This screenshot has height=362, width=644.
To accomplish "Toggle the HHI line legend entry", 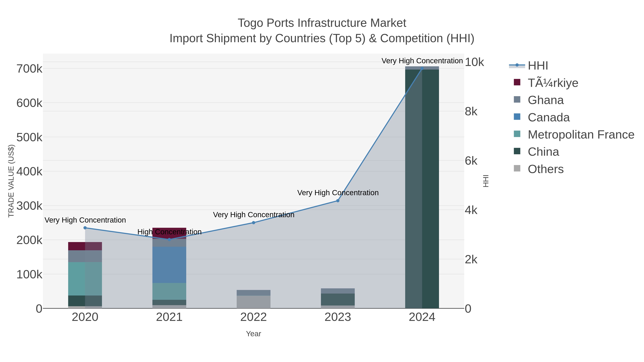I will coord(528,65).
